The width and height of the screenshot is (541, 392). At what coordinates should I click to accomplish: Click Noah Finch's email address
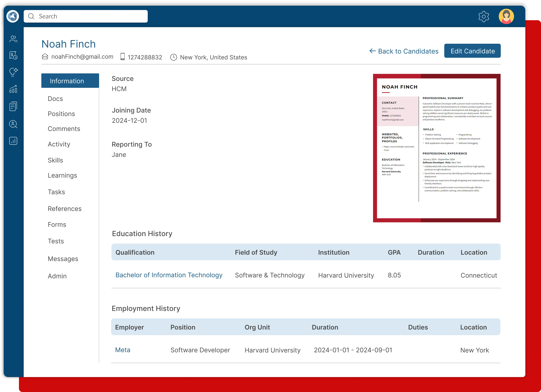point(83,56)
